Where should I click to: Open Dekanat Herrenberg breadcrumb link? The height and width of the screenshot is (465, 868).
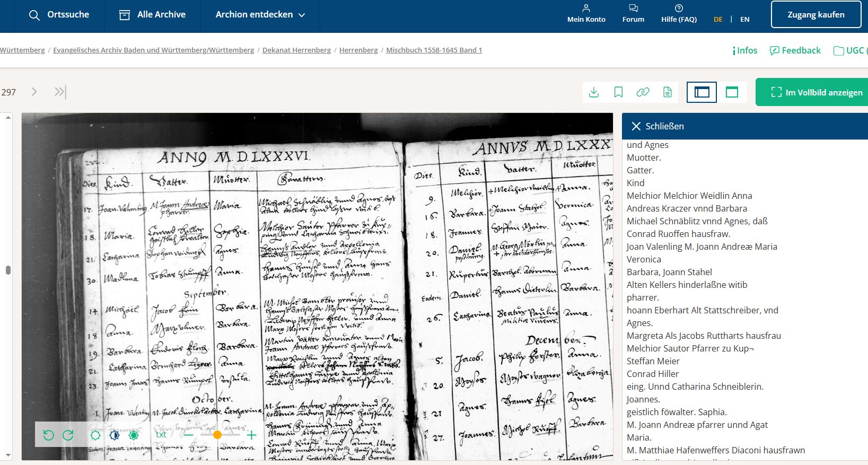296,50
